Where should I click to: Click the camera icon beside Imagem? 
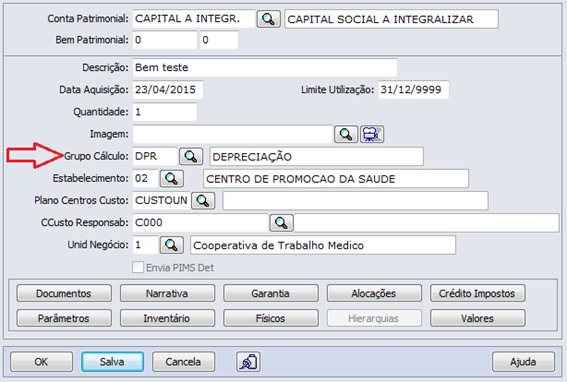pos(372,134)
